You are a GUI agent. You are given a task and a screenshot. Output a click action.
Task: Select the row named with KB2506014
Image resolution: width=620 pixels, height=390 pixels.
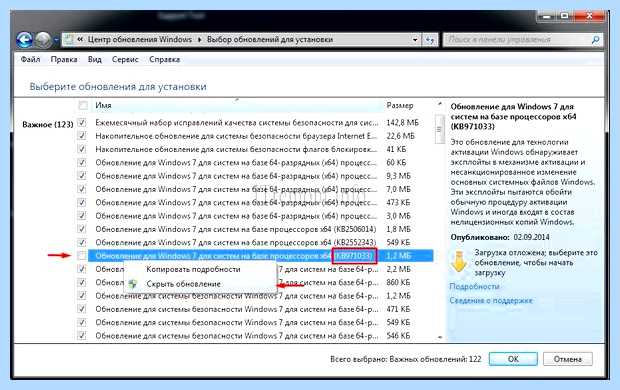[x=254, y=229]
